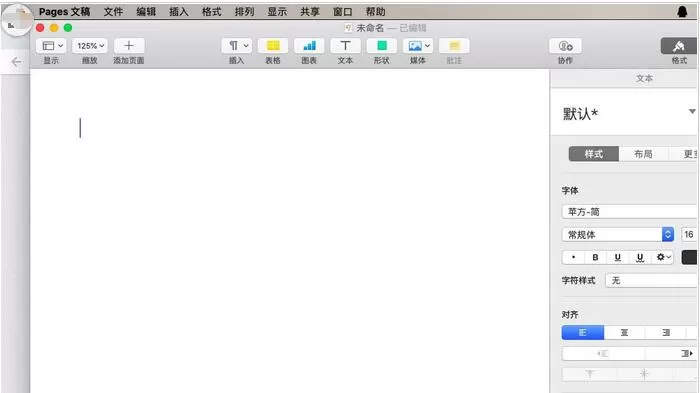Insert a chart with 图表 icon
Image resolution: width=700 pixels, height=393 pixels.
309,46
